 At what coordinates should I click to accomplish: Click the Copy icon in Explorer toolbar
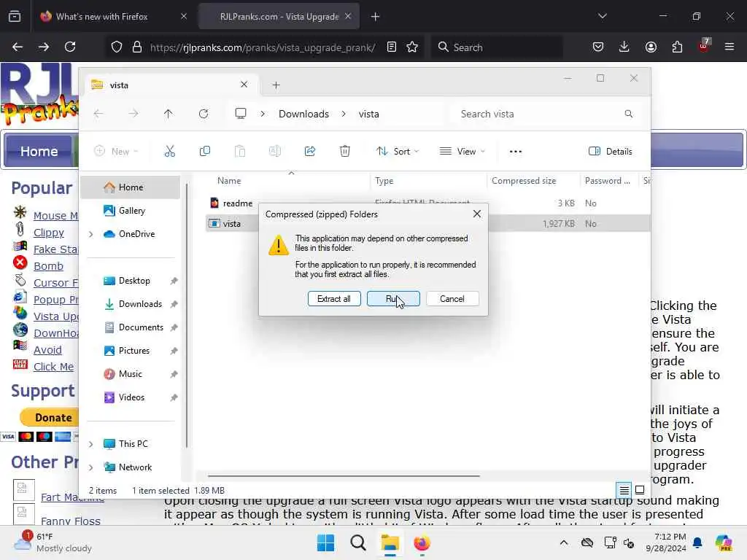point(205,152)
